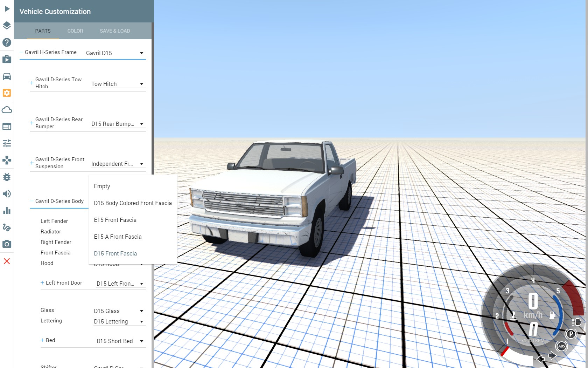
Task: Open the layers icon in sidebar
Action: (7, 26)
